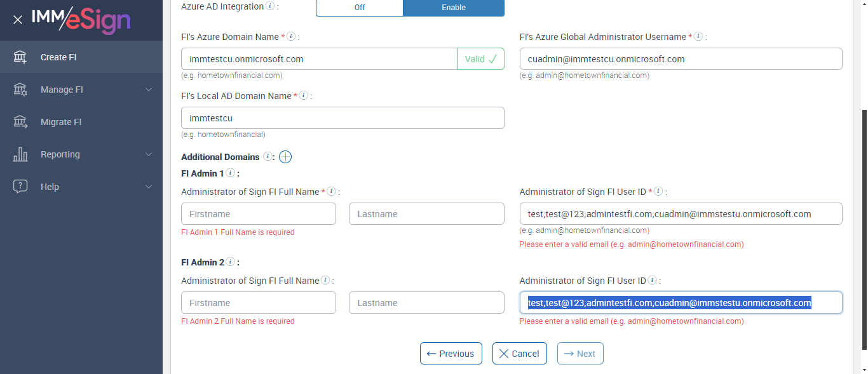The width and height of the screenshot is (868, 374).
Task: Open the Create FI menu item
Action: [58, 57]
